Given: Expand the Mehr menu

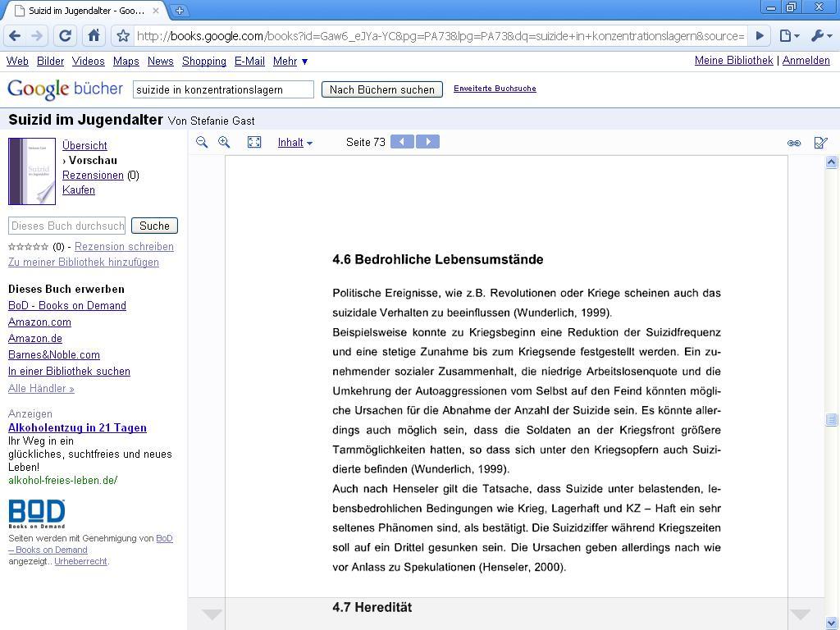Looking at the screenshot, I should click(x=290, y=61).
